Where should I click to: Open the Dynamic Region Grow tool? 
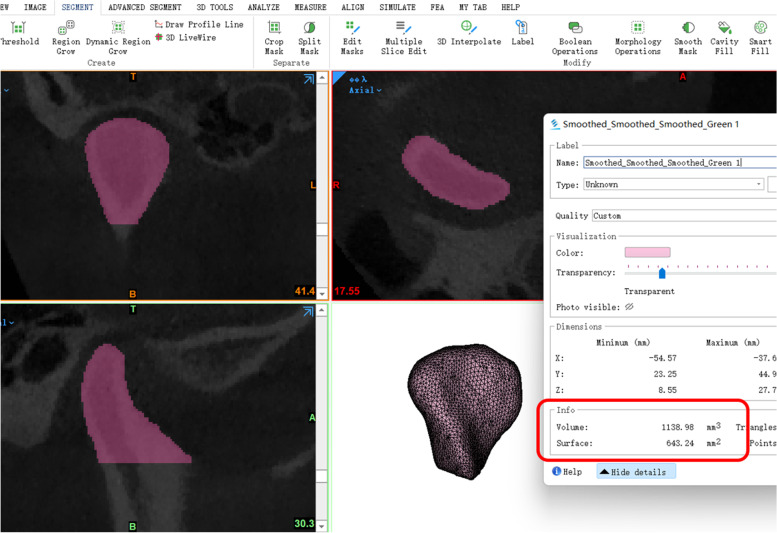click(x=118, y=37)
